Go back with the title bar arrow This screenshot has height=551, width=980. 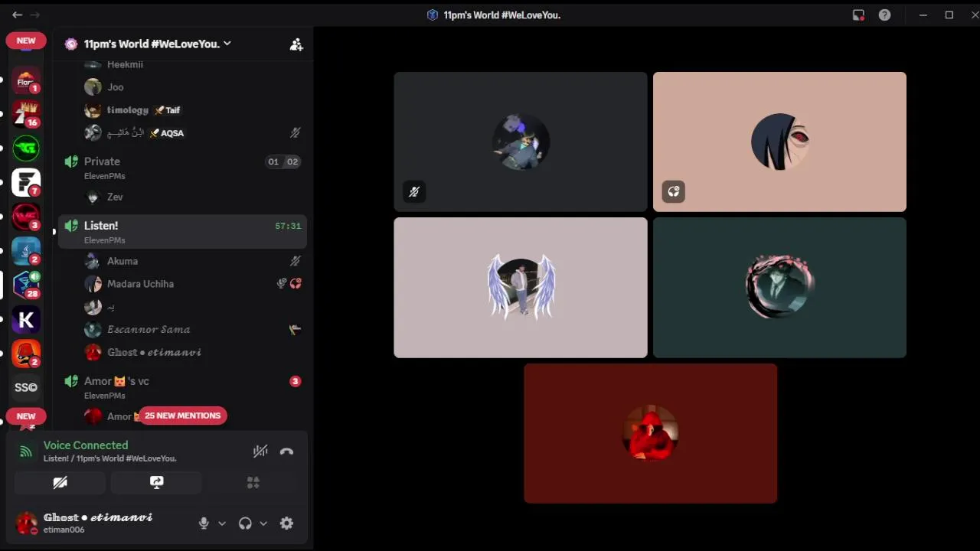pos(17,15)
